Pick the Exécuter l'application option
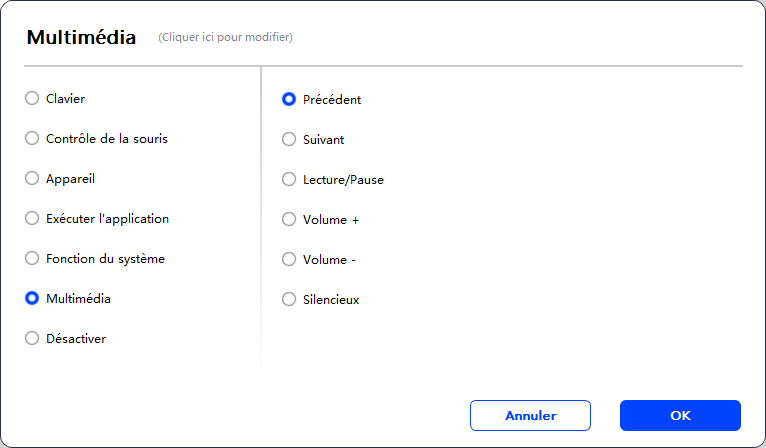The image size is (766, 448). pos(32,219)
